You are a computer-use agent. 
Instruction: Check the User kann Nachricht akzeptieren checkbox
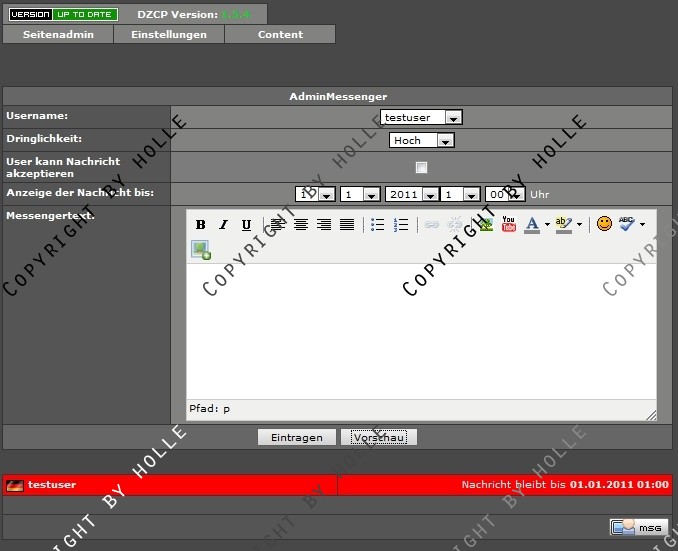[421, 167]
